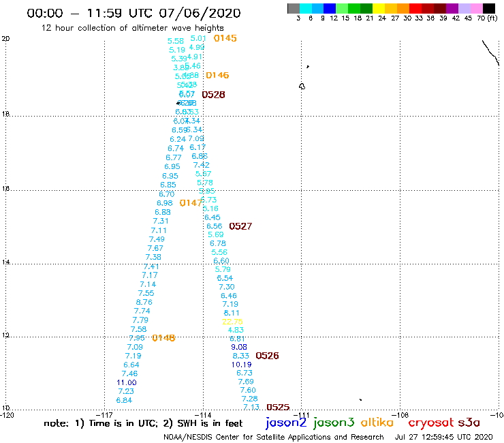Click the bright red swatch in the color scale
Image resolution: width=504 pixels, height=443 pixels.
click(x=415, y=8)
